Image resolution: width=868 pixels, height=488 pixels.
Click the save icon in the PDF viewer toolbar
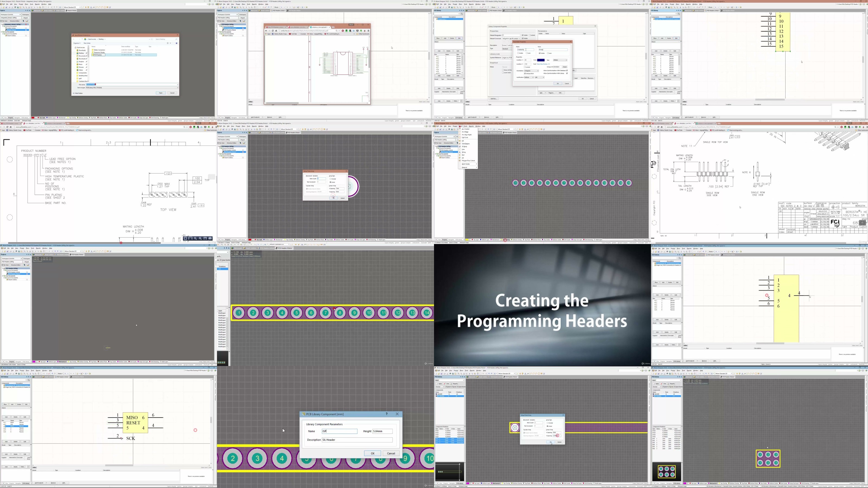coord(205,239)
